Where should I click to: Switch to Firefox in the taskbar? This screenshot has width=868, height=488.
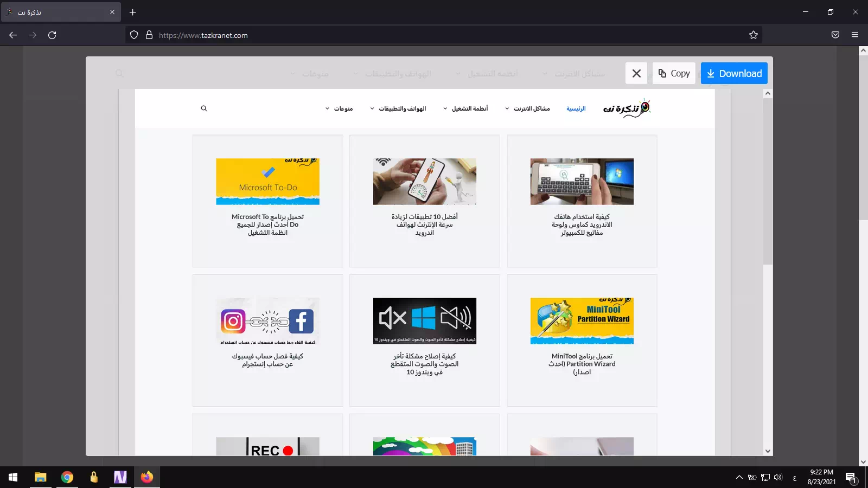(147, 477)
